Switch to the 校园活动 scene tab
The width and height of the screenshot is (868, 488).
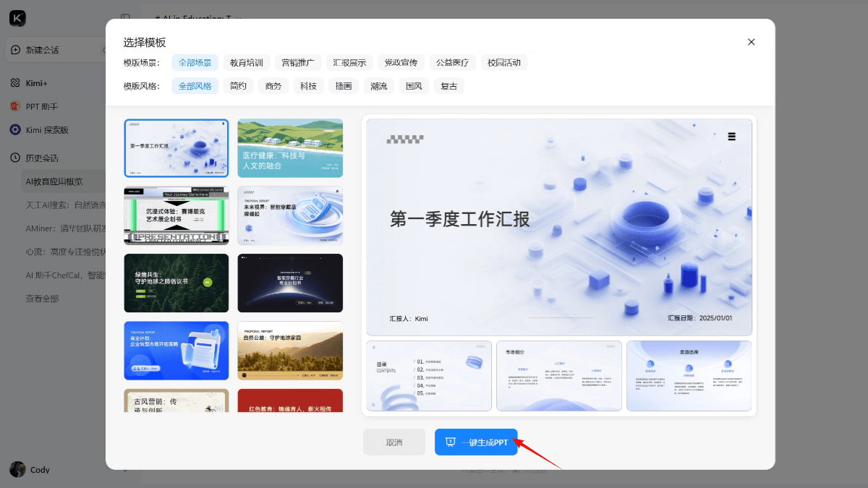tap(503, 63)
